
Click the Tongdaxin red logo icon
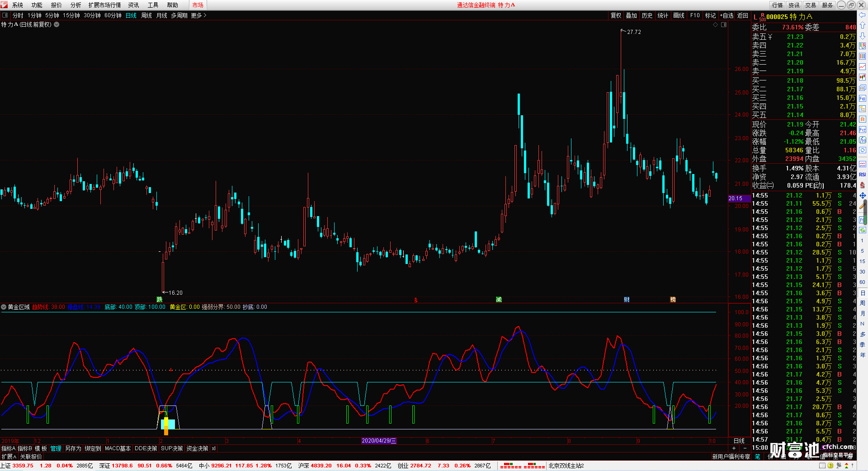tap(4, 5)
